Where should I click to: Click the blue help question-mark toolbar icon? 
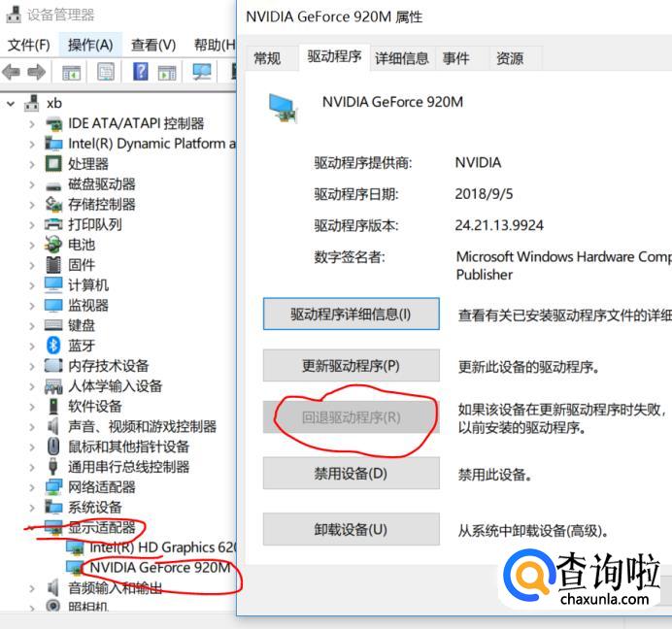[140, 72]
